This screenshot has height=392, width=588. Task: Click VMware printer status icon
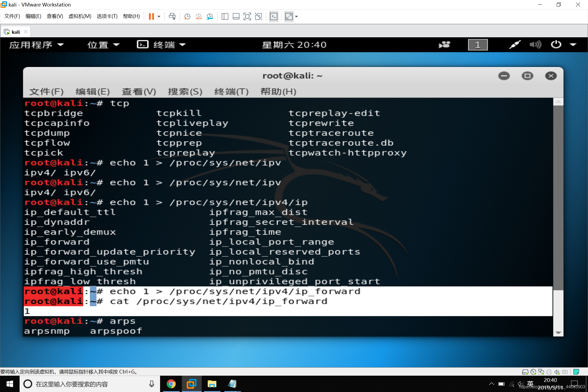click(549, 372)
